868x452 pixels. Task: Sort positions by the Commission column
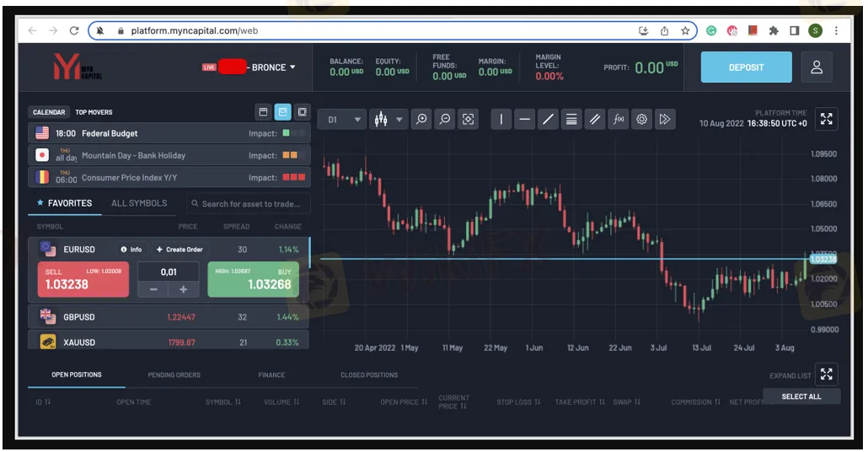click(695, 402)
